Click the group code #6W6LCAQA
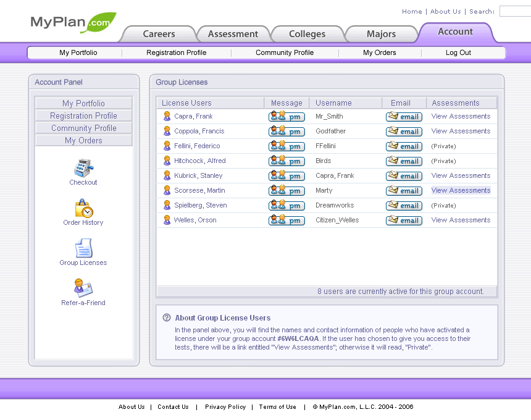The image size is (531, 420). (x=298, y=338)
